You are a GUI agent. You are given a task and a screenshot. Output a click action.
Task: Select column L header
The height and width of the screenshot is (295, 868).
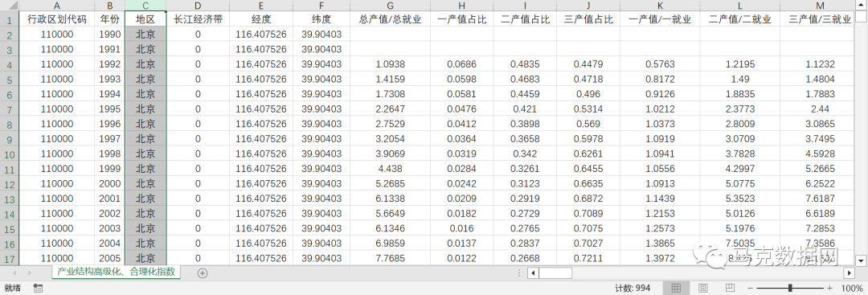740,6
